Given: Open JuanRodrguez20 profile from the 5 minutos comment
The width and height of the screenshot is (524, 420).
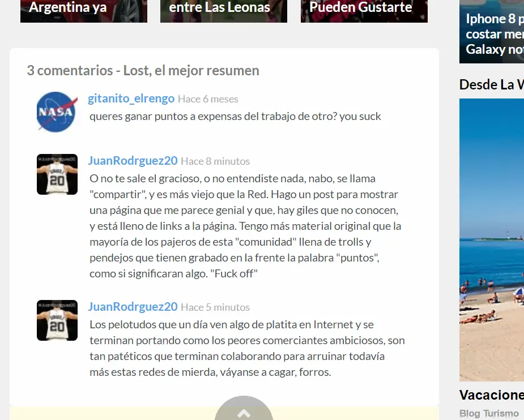Looking at the screenshot, I should tap(133, 306).
